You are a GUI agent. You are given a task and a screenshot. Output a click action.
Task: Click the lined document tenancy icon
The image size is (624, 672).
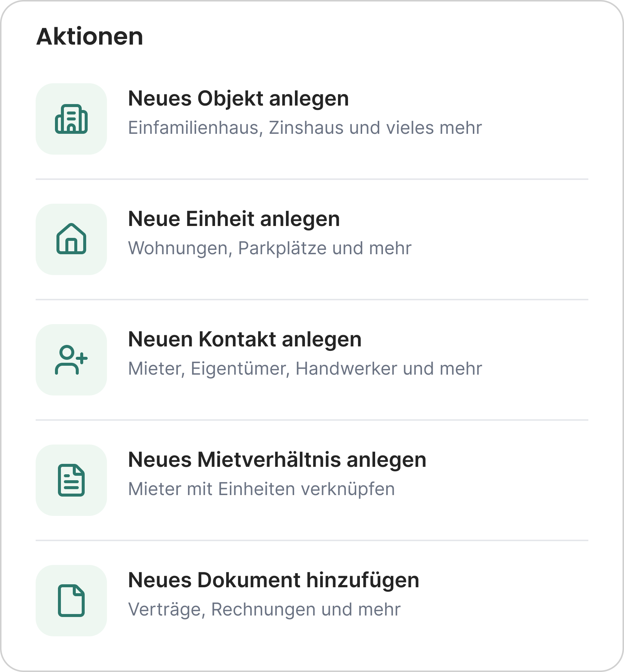click(x=71, y=480)
